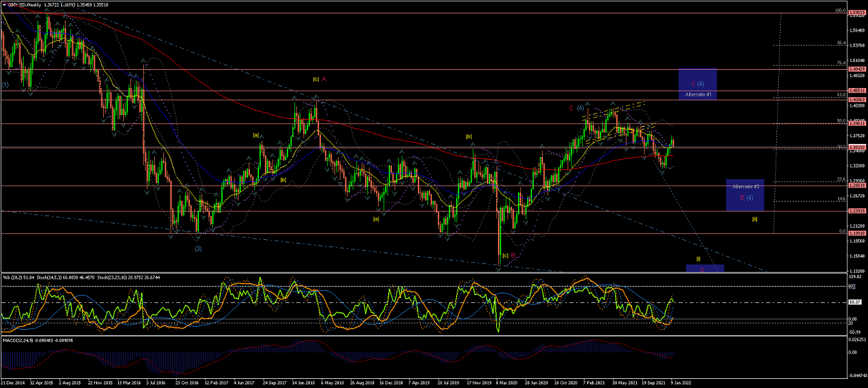The width and height of the screenshot is (868, 388).
Task: Click the 61.8 Fibonacci level label
Action: [x=841, y=95]
